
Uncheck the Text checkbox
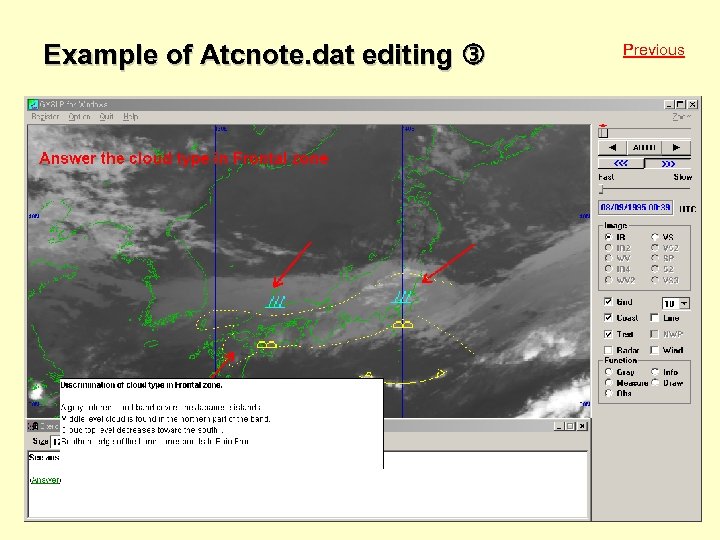[x=608, y=334]
